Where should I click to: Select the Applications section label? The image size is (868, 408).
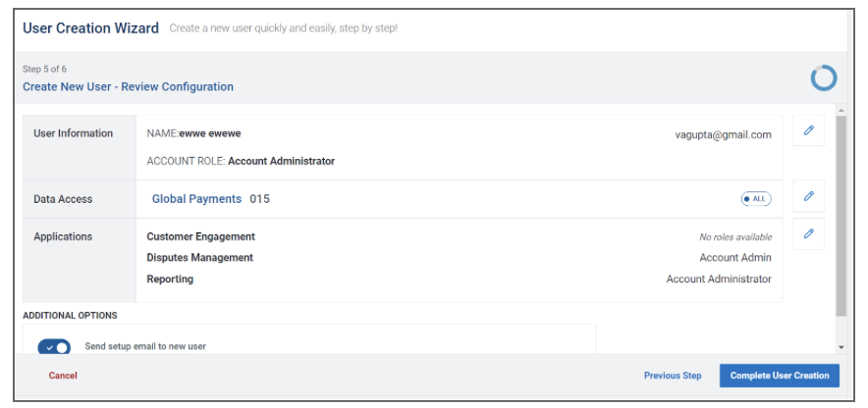(x=63, y=237)
